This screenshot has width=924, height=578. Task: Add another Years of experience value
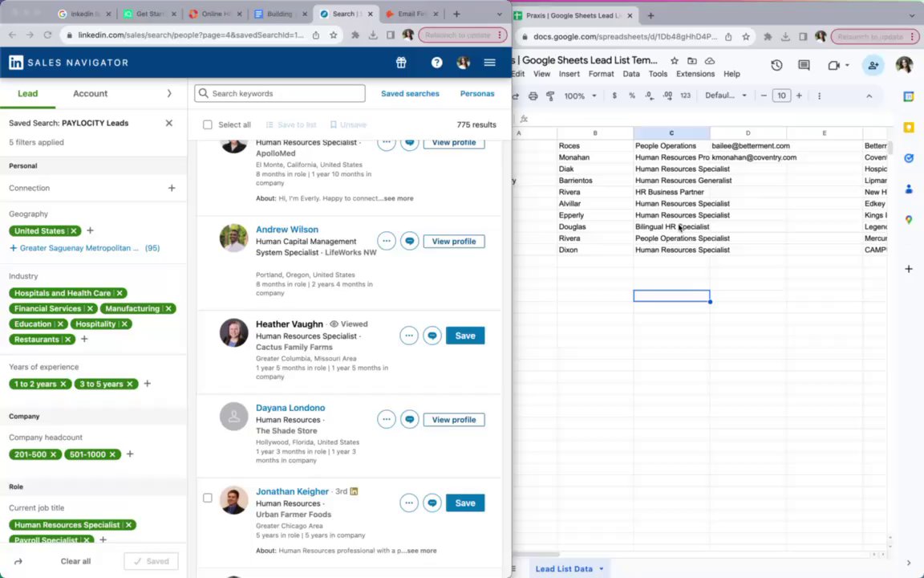[x=148, y=384]
